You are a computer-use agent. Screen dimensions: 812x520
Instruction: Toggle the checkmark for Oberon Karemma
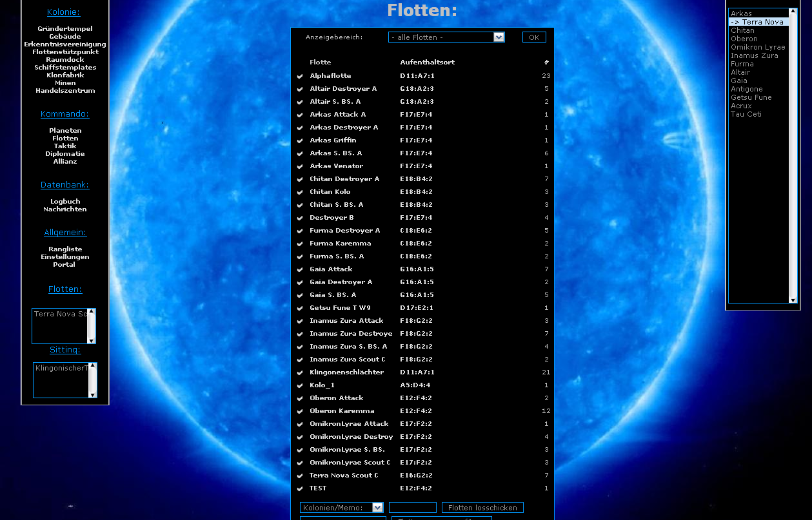tap(300, 412)
